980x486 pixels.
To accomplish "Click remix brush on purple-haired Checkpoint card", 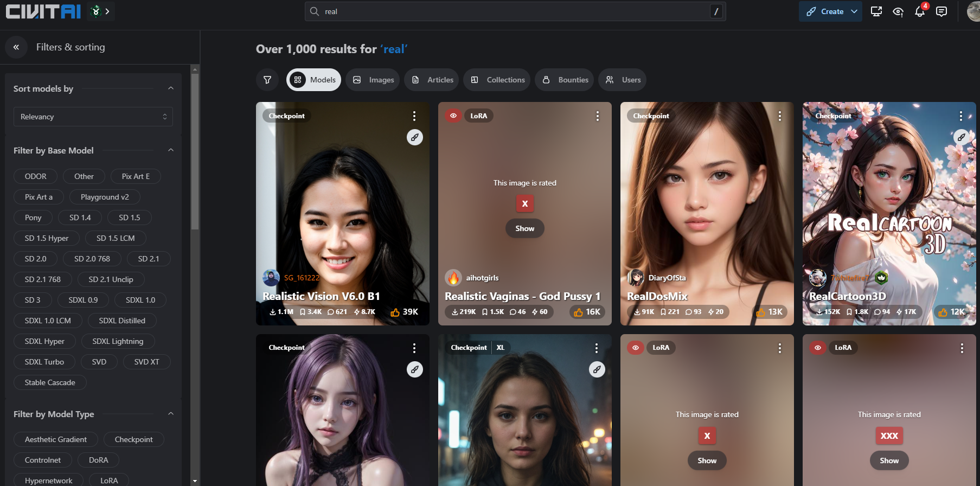I will pyautogui.click(x=415, y=369).
